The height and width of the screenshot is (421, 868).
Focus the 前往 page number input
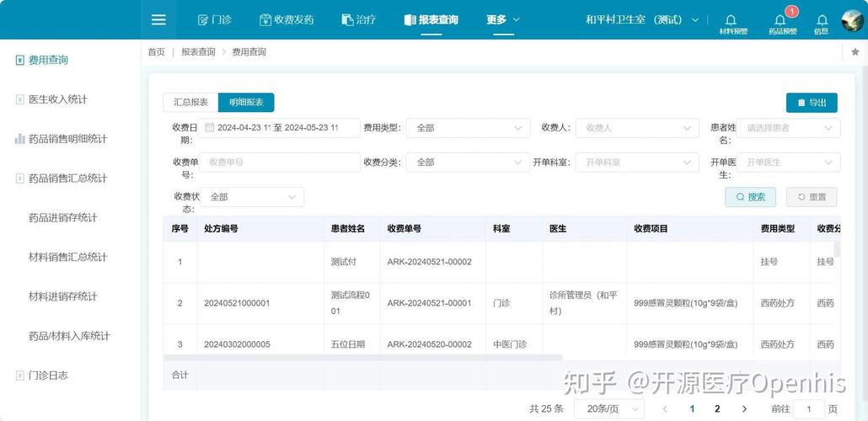(x=809, y=409)
